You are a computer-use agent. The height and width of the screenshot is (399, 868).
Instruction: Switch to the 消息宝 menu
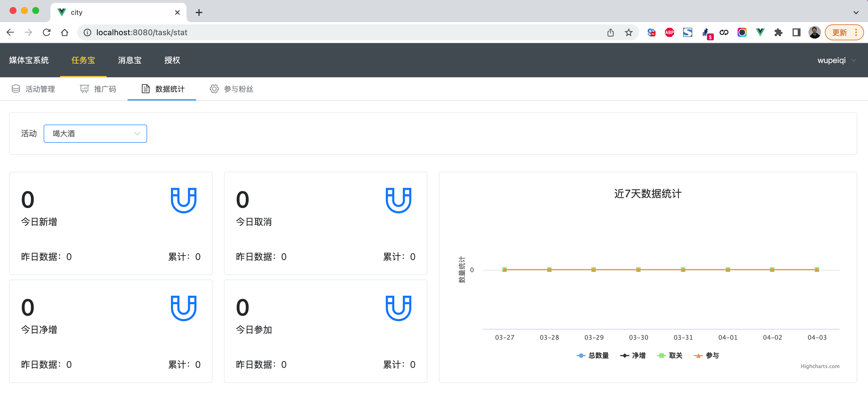click(x=130, y=60)
